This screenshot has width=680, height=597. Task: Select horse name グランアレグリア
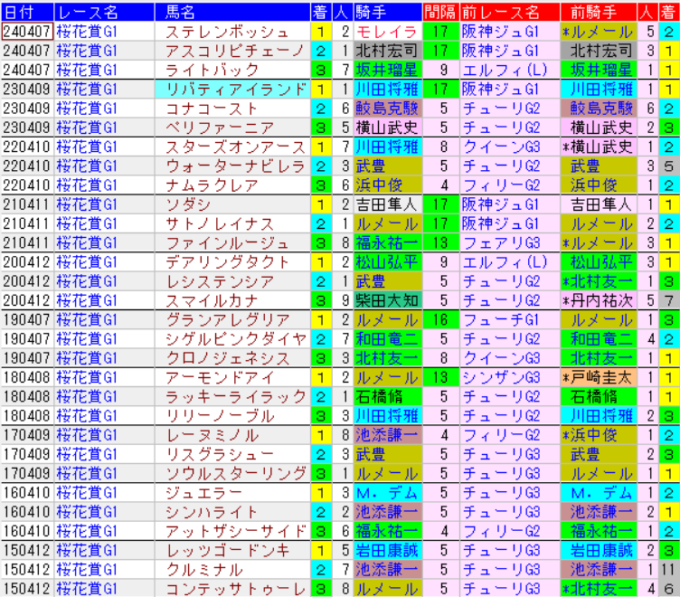tap(228, 320)
